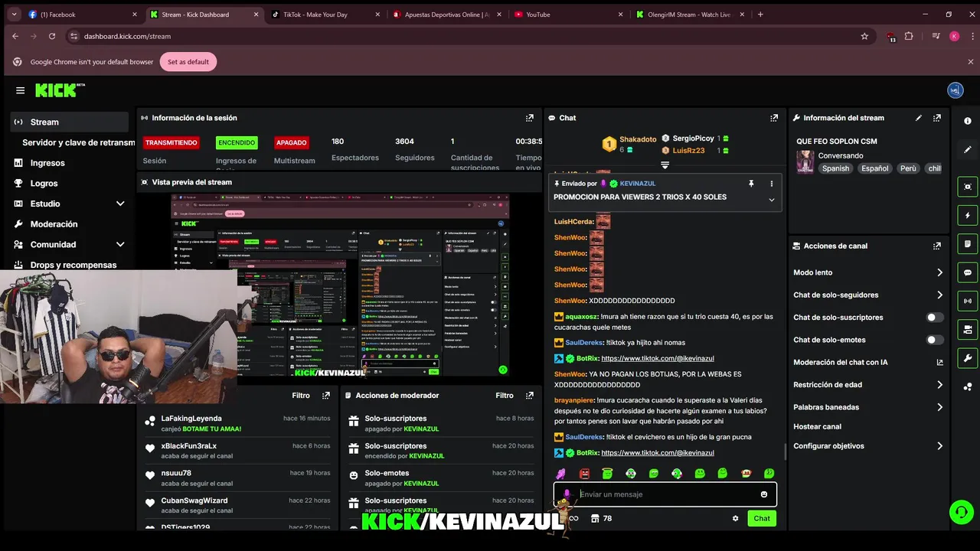Click the pencil icon in right sidebar
This screenshot has height=551, width=980.
(x=968, y=149)
